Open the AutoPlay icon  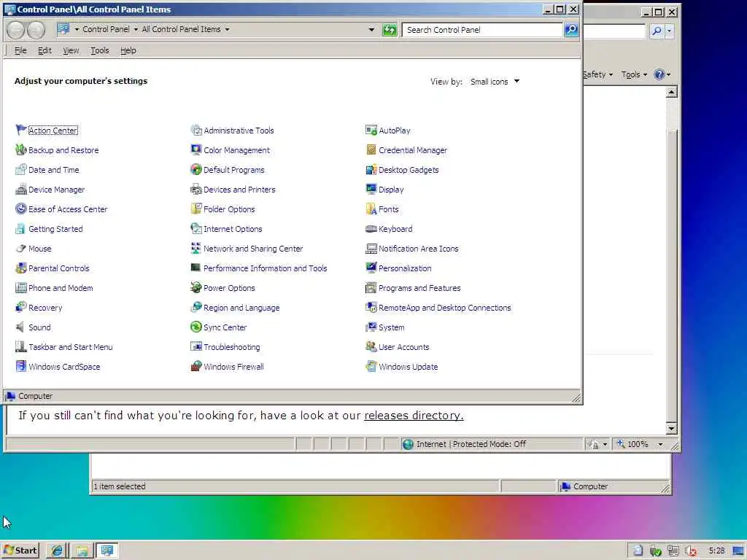coord(371,130)
